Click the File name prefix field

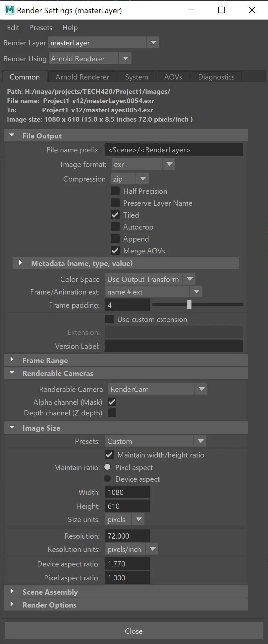tap(174, 150)
